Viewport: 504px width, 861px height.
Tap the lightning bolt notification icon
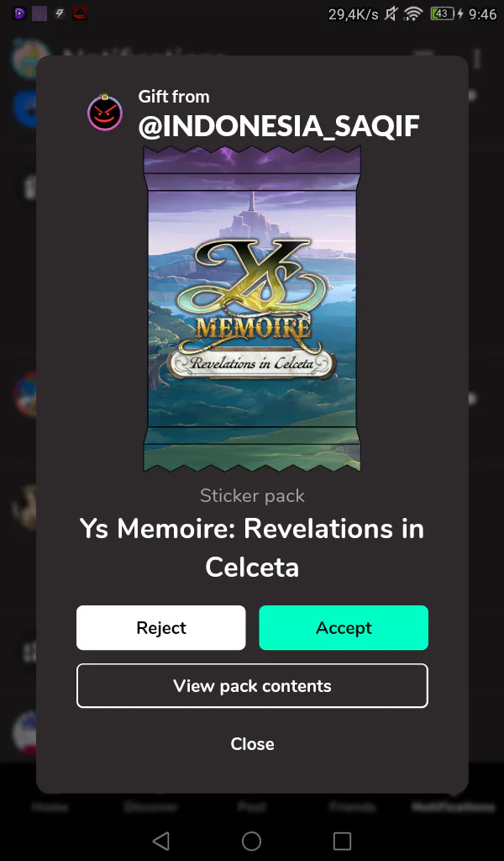(x=60, y=13)
